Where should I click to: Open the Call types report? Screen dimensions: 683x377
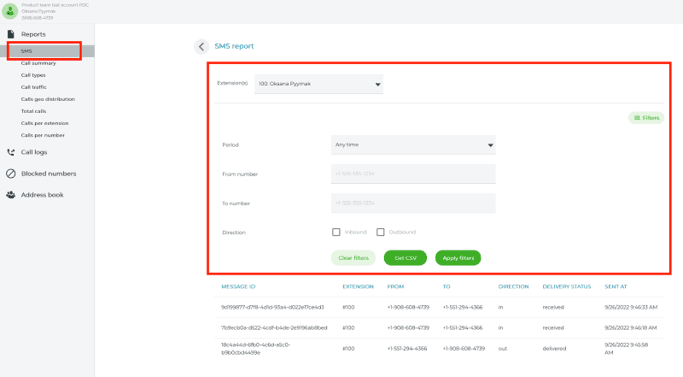[33, 75]
